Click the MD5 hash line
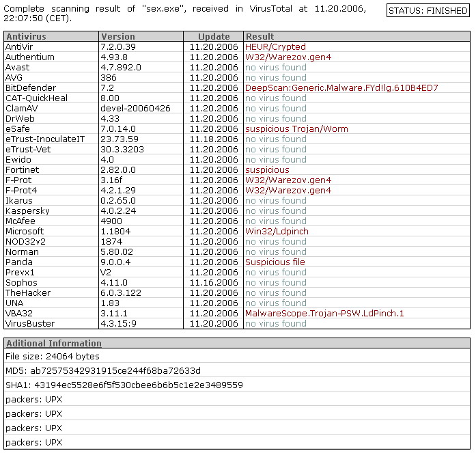 103,371
